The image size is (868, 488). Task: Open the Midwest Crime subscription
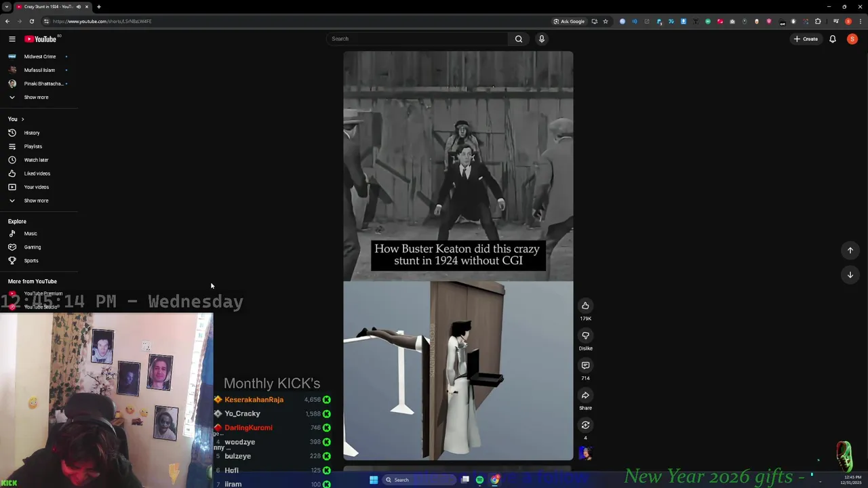[x=39, y=56]
